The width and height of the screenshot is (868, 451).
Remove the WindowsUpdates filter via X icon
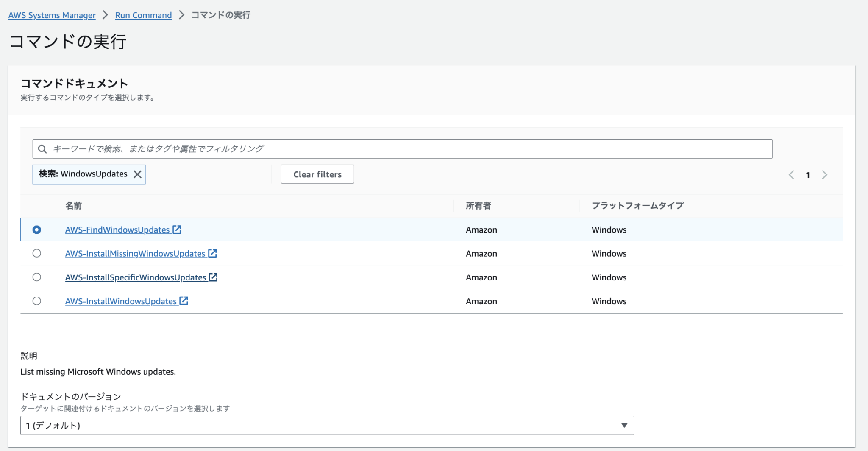pos(137,174)
